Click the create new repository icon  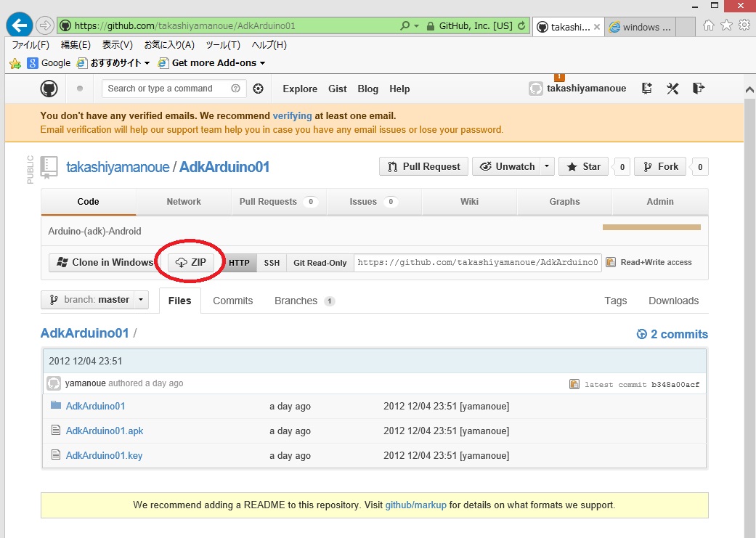[x=646, y=89]
